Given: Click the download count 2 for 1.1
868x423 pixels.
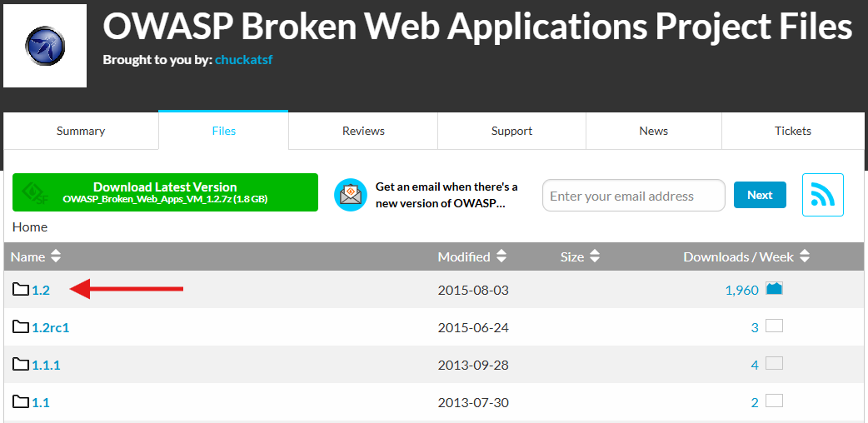Looking at the screenshot, I should 755,403.
